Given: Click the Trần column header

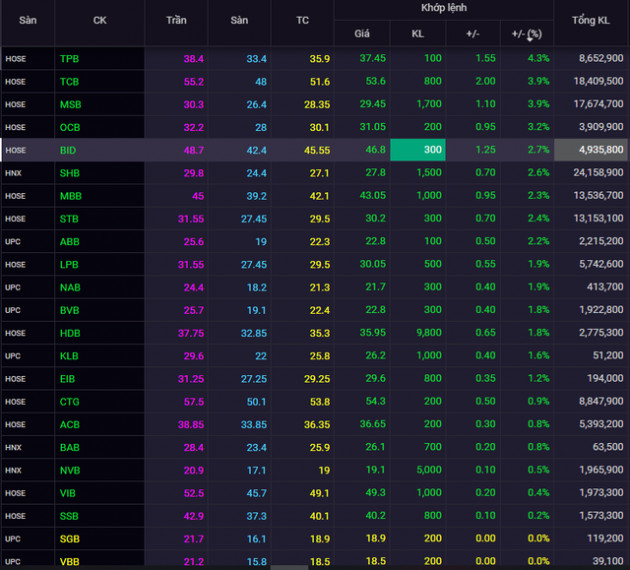Looking at the screenshot, I should [176, 20].
